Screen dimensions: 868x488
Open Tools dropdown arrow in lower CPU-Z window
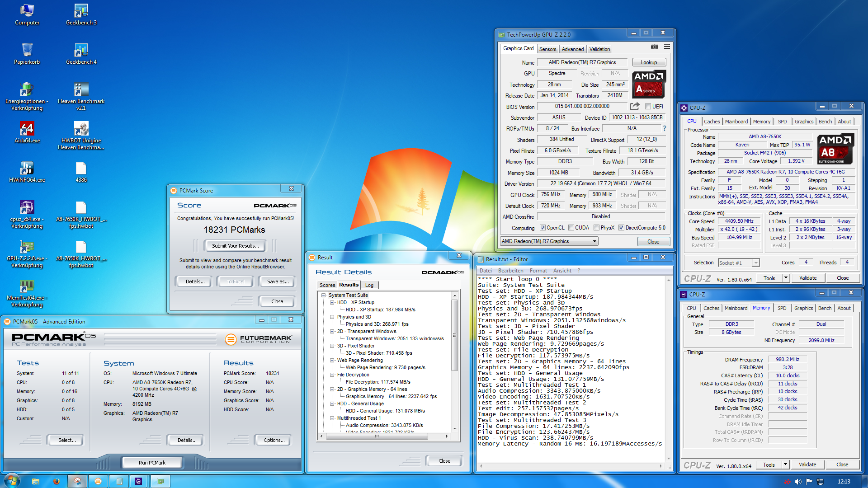pyautogui.click(x=785, y=465)
